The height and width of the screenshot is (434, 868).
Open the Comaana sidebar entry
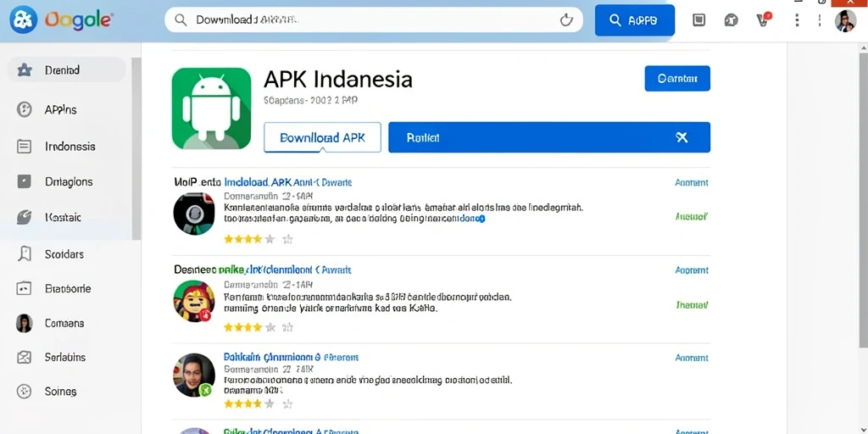pyautogui.click(x=66, y=323)
